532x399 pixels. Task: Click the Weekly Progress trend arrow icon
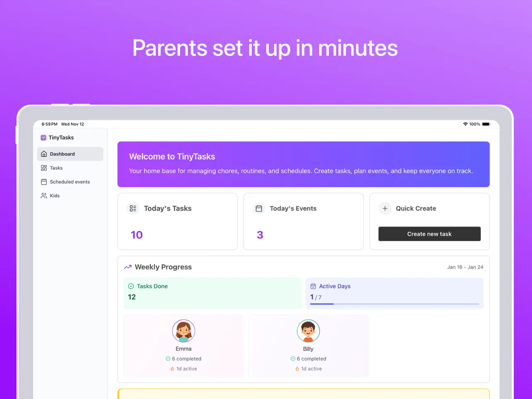click(128, 267)
